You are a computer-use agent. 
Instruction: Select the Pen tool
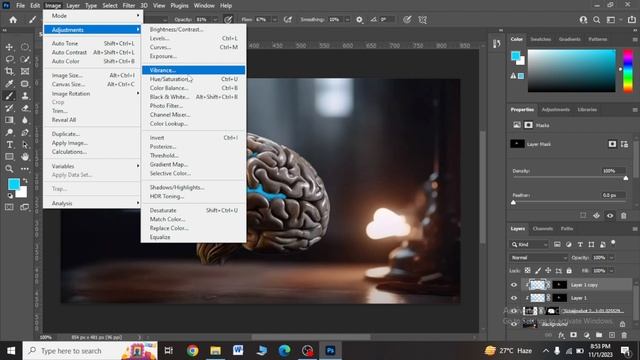click(x=25, y=132)
